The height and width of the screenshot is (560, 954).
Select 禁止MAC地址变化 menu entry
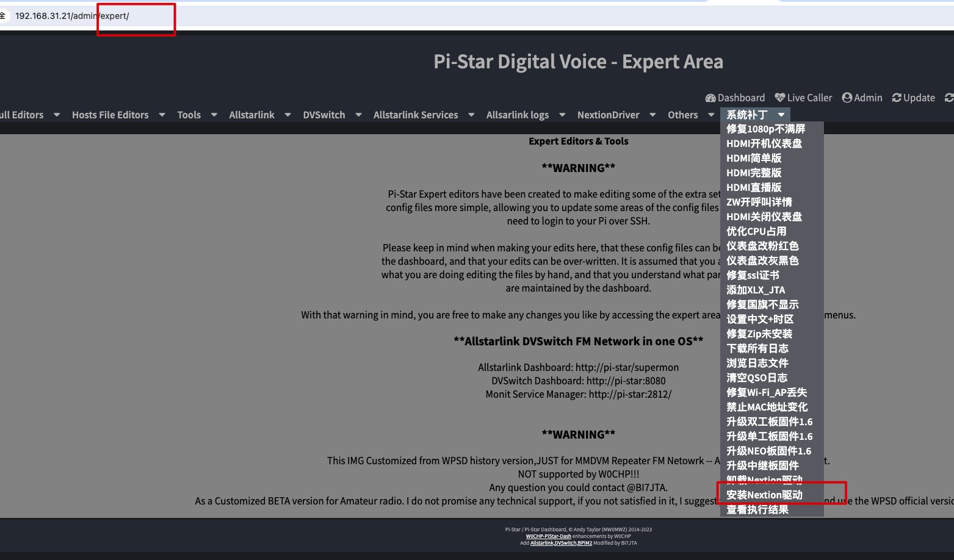(767, 407)
